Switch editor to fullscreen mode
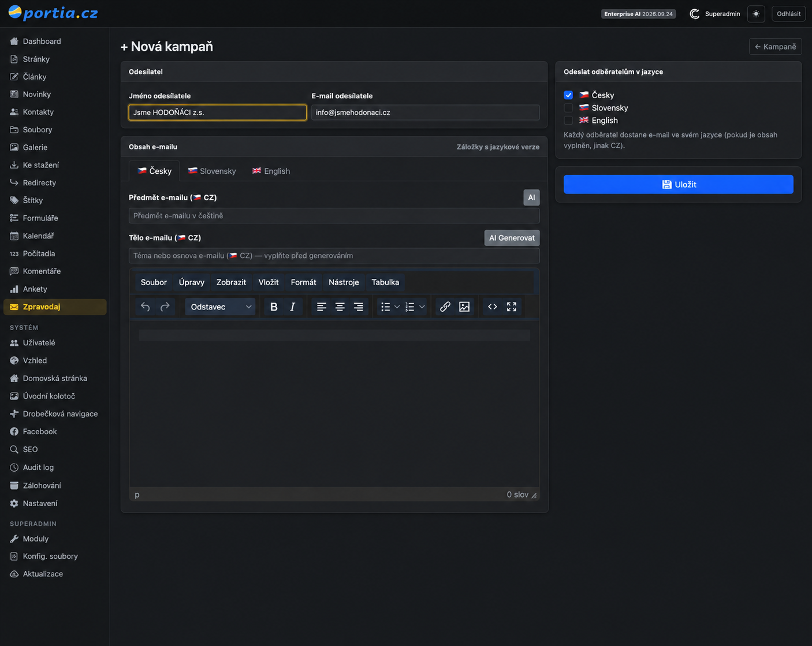The image size is (812, 646). click(x=512, y=307)
